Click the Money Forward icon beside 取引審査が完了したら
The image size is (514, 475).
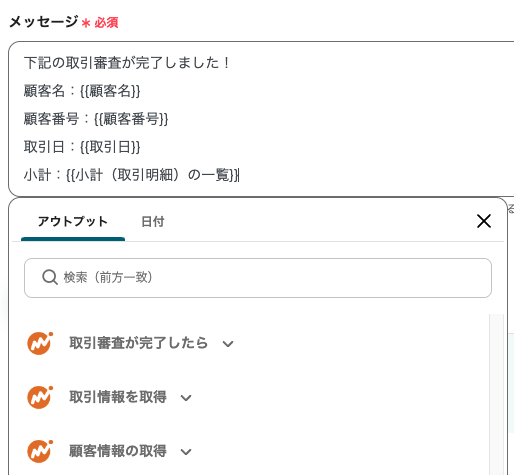coord(40,343)
